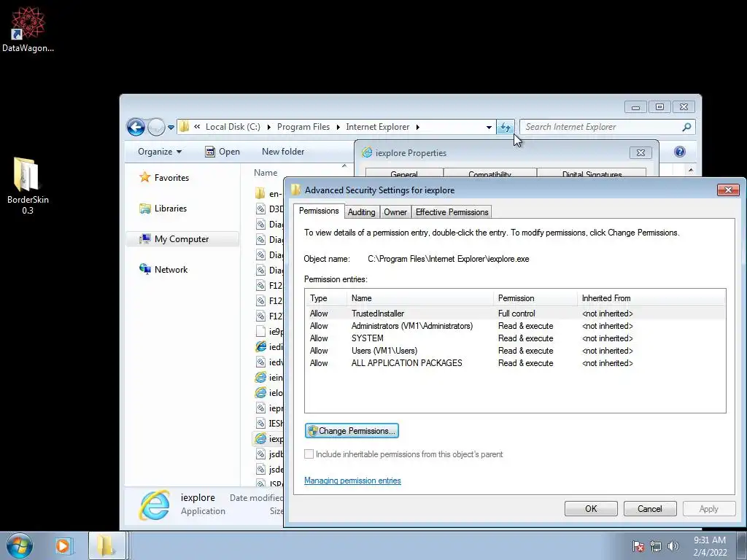Click the search magnifier icon
Viewport: 747px width, 560px height.
pyautogui.click(x=686, y=127)
